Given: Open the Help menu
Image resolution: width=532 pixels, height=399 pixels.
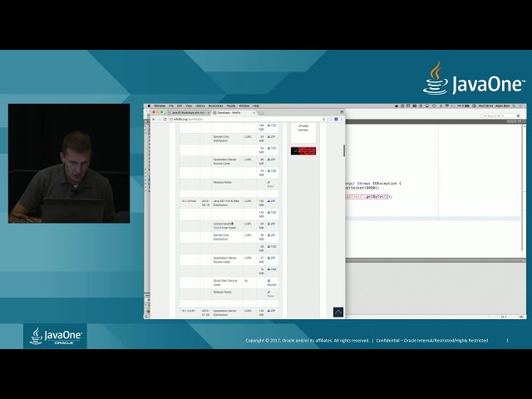Looking at the screenshot, I should 256,106.
